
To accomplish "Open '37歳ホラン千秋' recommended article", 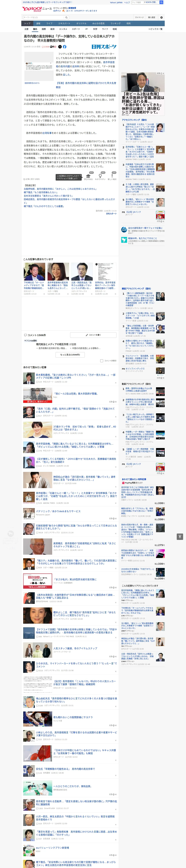I will tap(84, 428).
